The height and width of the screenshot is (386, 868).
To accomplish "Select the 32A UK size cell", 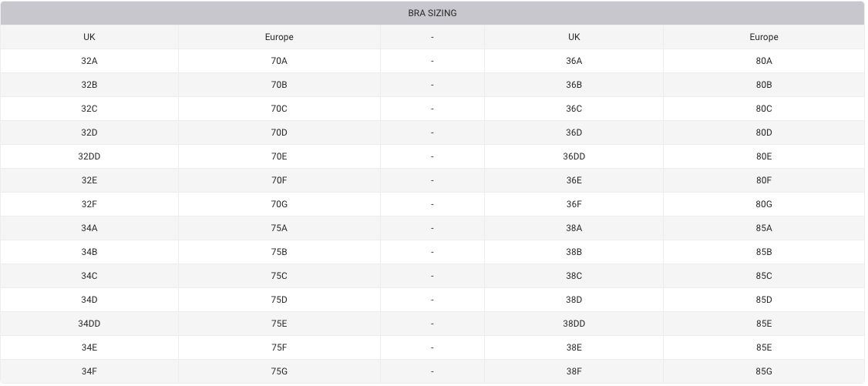I will click(89, 61).
